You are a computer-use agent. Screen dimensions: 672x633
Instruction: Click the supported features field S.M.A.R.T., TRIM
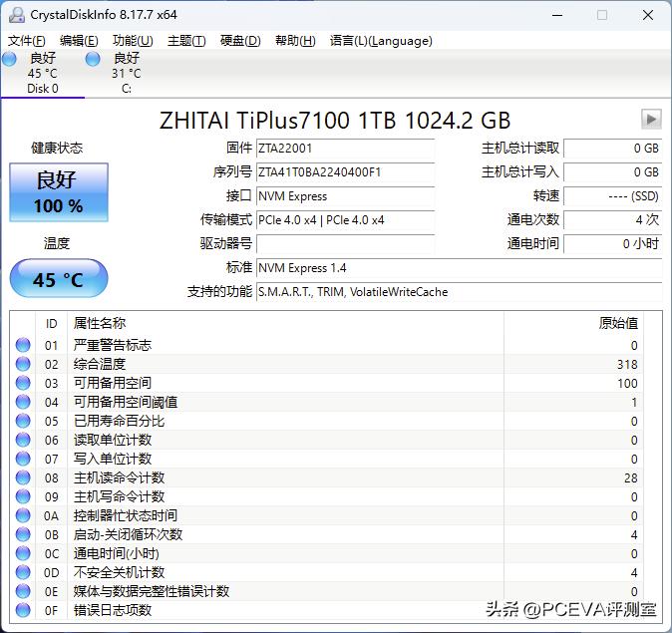coord(459,292)
